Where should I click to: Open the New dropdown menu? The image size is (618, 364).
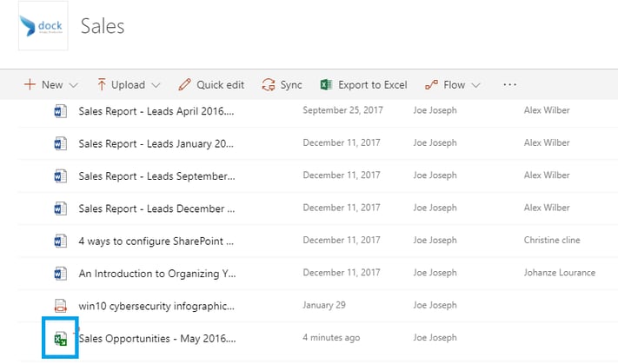click(x=51, y=85)
